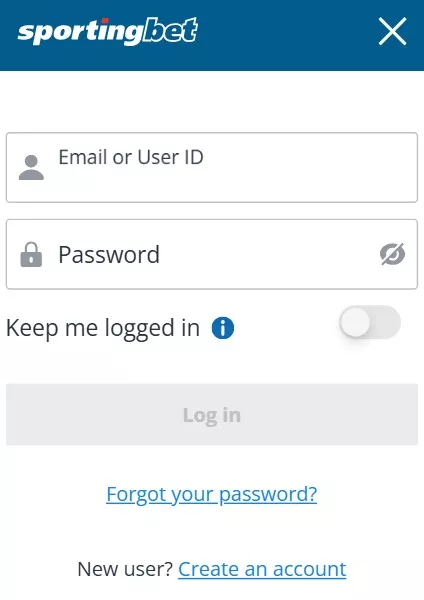Click the blue header bar beside the logo
Screen dimensions: 424x600
coord(287,34)
